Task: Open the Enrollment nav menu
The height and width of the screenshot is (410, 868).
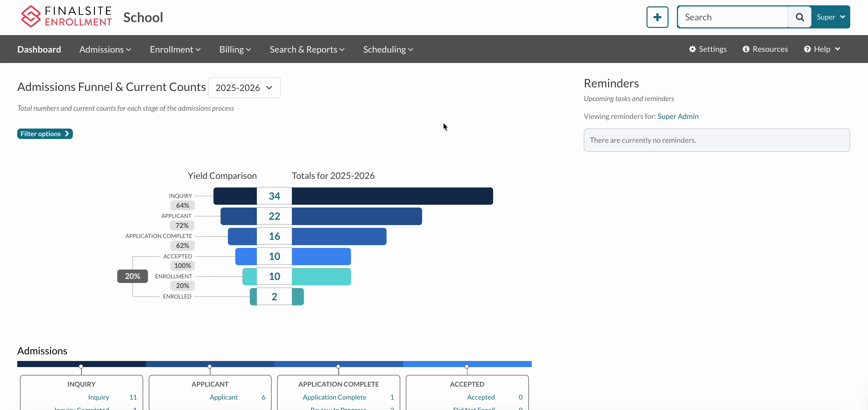Action: click(175, 50)
